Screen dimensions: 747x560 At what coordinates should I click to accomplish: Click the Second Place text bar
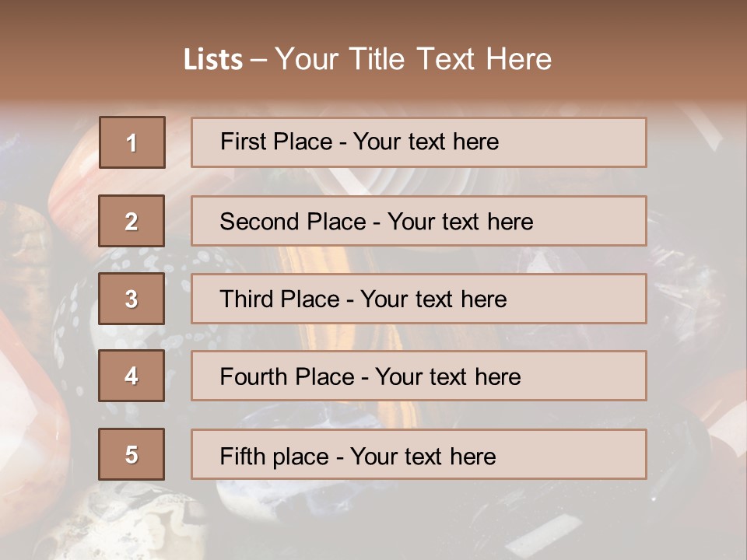(419, 221)
